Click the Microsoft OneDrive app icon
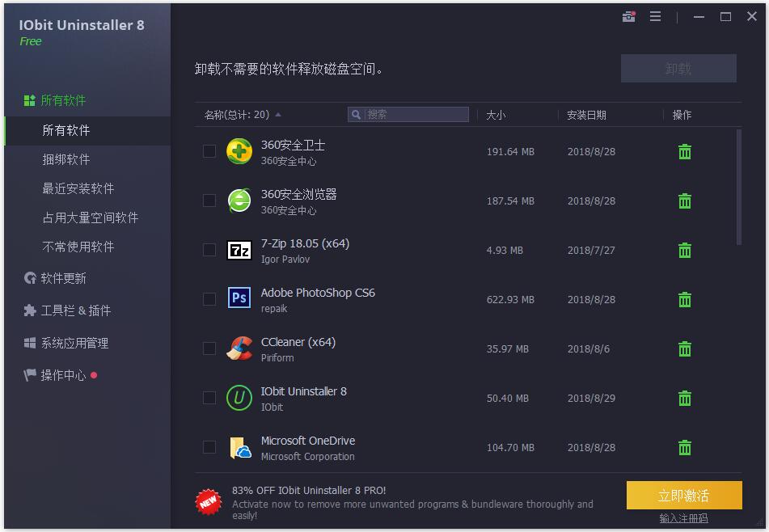Image resolution: width=769 pixels, height=532 pixels. pyautogui.click(x=240, y=448)
